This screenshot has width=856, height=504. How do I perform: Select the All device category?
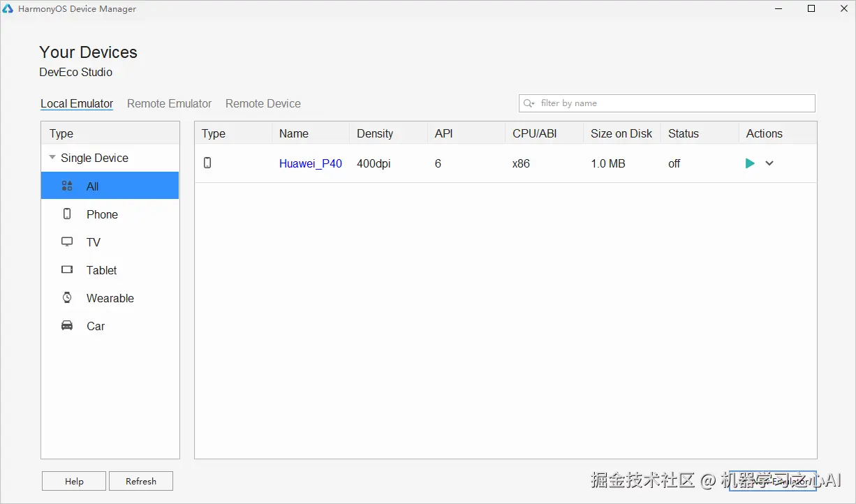click(110, 186)
